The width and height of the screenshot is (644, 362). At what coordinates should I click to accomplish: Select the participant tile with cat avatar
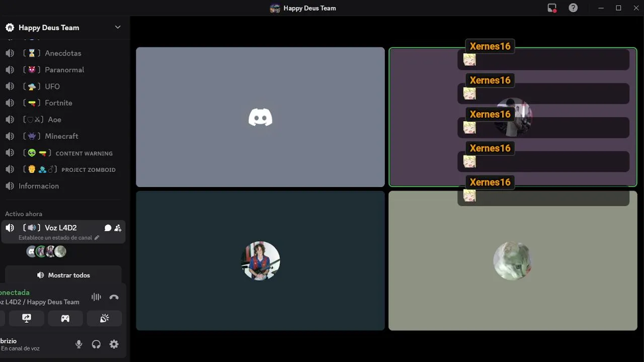point(513,260)
